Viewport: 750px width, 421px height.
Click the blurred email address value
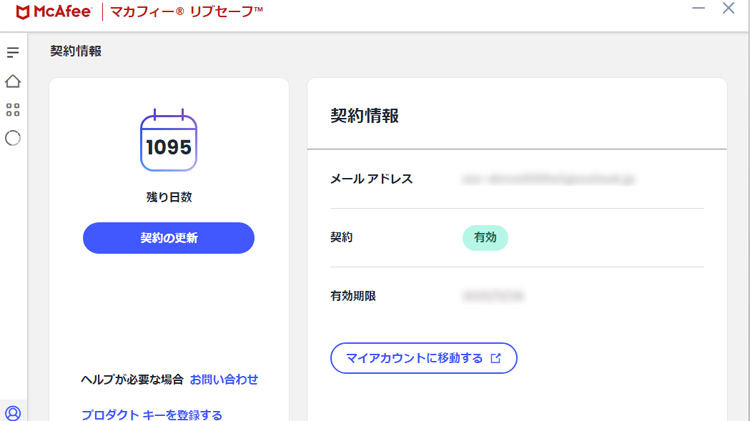point(548,179)
